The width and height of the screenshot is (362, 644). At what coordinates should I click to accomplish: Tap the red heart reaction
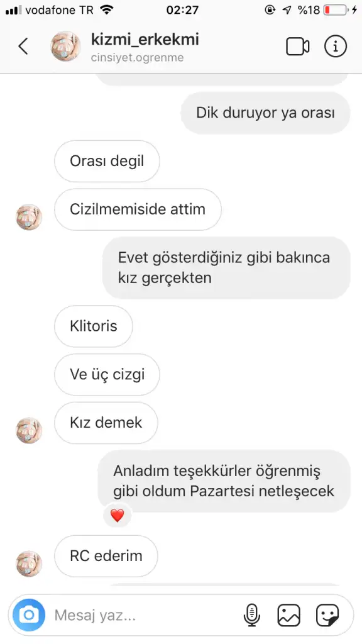117,516
